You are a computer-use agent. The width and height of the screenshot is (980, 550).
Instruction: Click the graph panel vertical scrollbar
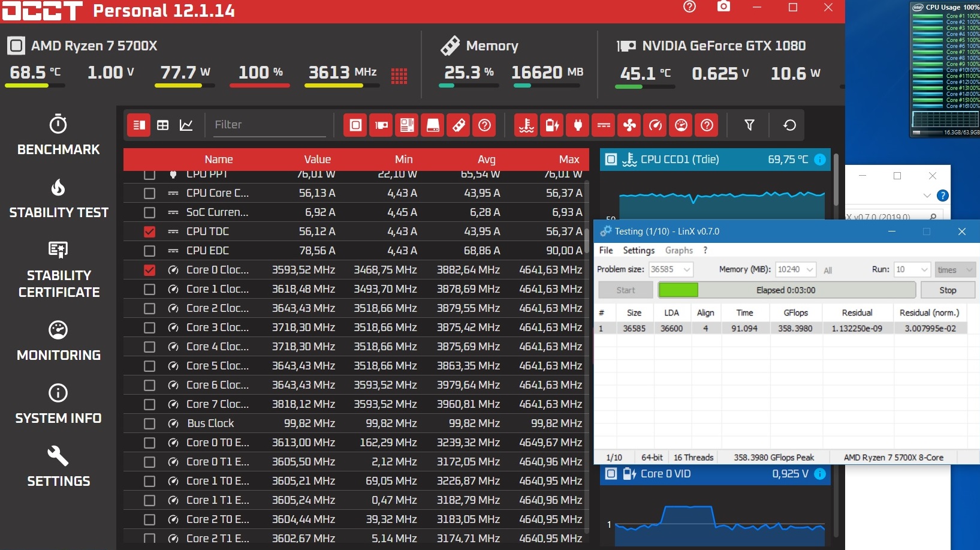[x=836, y=180]
